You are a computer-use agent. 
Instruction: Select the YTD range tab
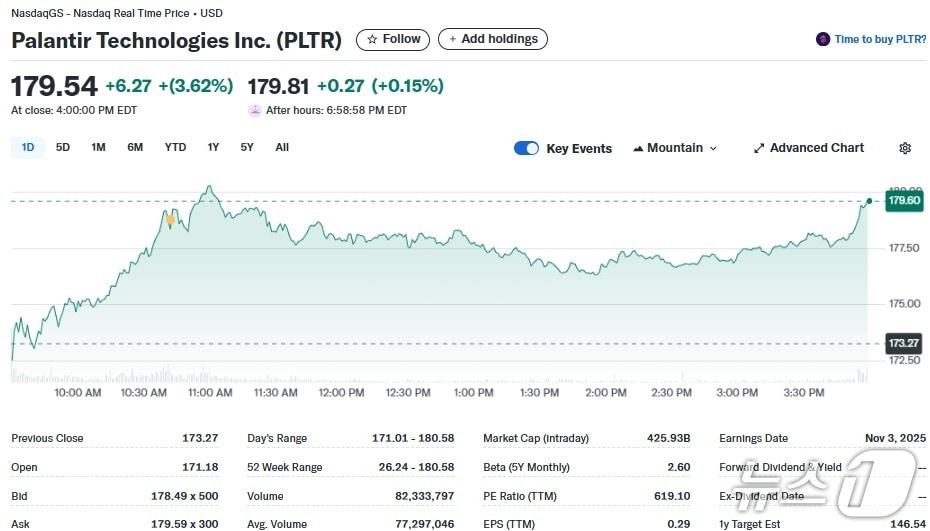click(175, 147)
